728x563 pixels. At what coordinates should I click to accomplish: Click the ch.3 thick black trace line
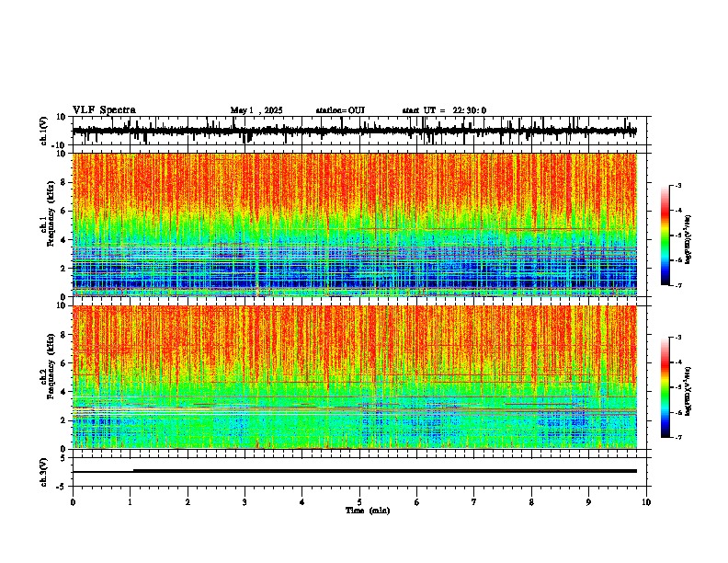pos(385,471)
